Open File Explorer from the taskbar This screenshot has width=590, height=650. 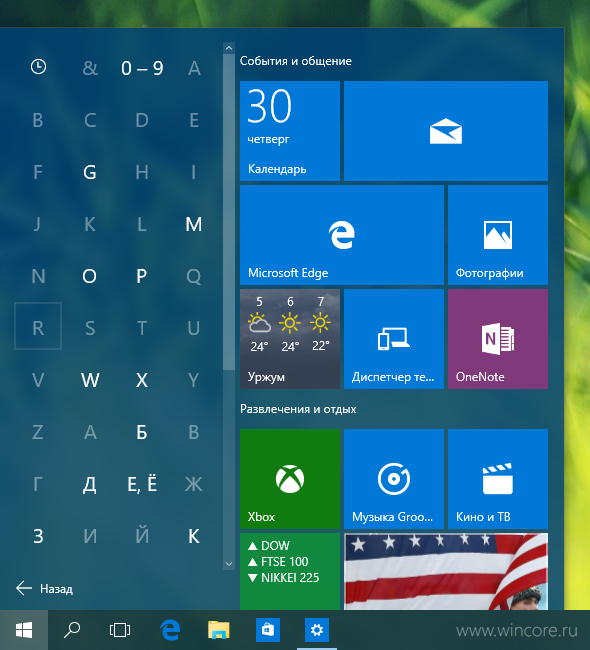coord(219,630)
